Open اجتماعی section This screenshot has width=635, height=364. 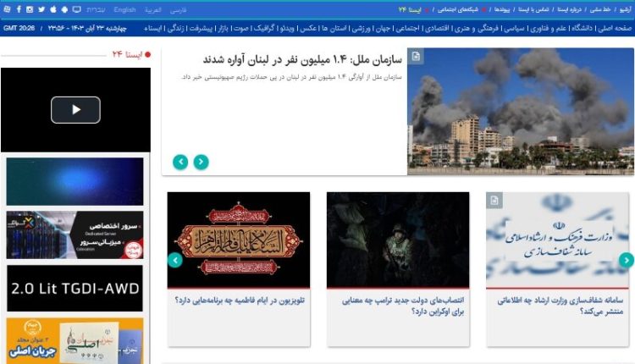pyautogui.click(x=408, y=28)
